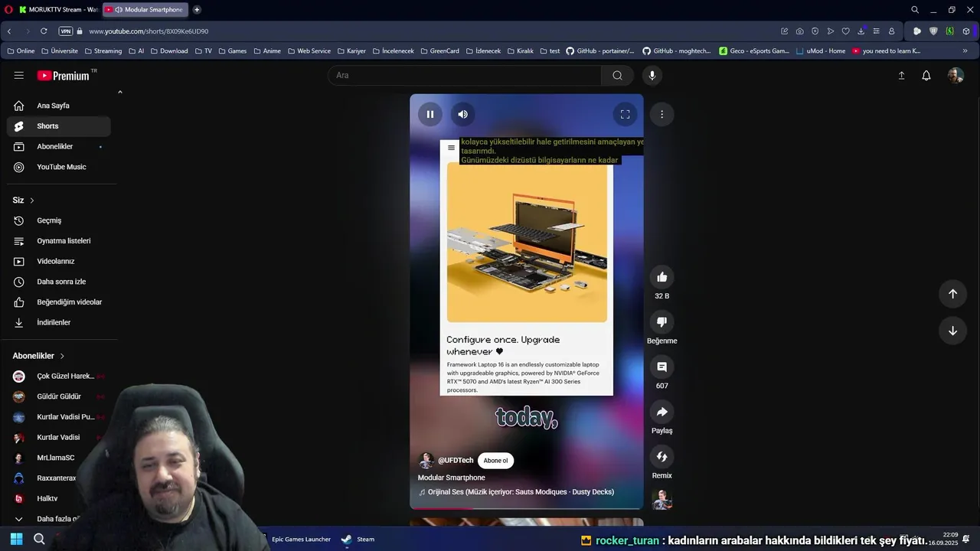Open fullscreen mode for the Short
This screenshot has width=980, height=551.
[625, 114]
